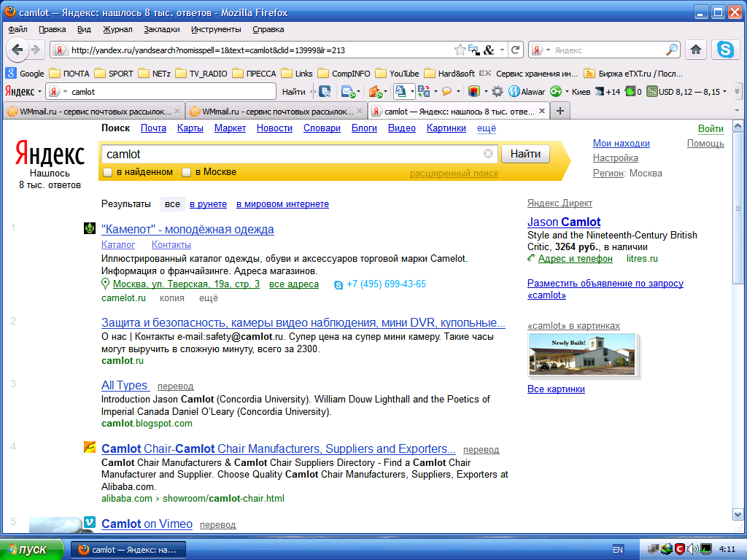Click the Vimeo favicon beside result five

coord(89,522)
